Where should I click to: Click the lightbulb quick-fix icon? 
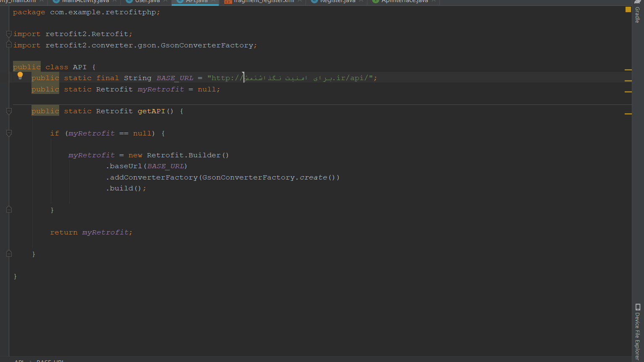point(20,75)
